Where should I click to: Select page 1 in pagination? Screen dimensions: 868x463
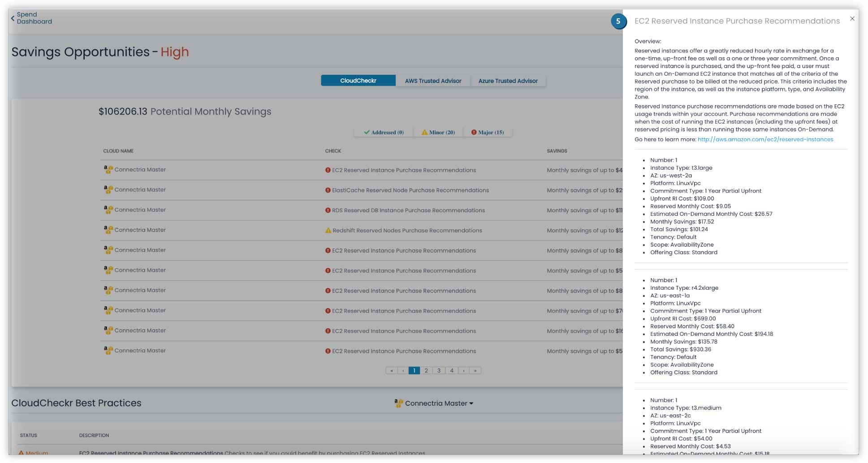414,371
